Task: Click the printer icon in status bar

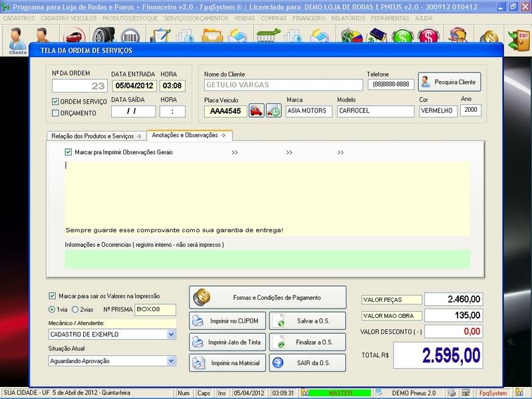Action: pos(452,393)
